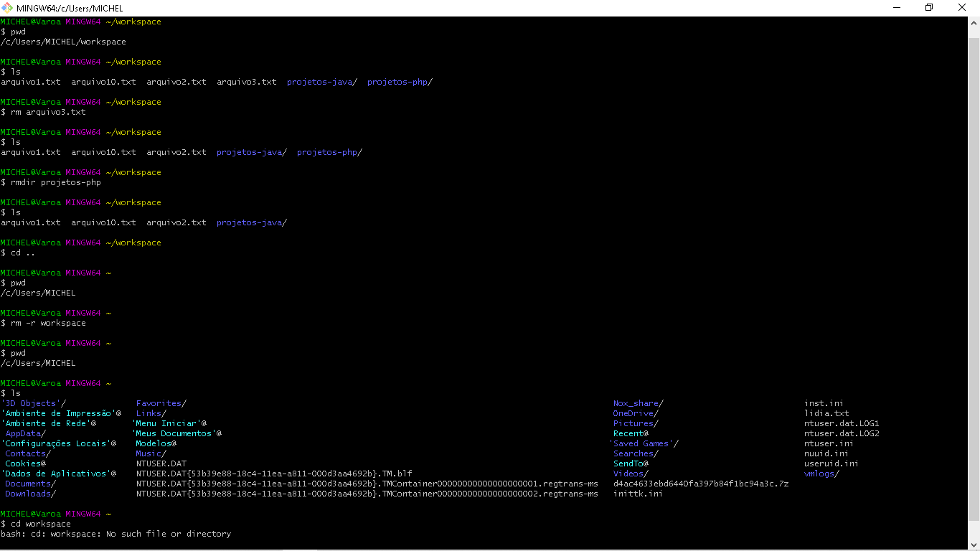Minimize the MINGW64 terminal window
Viewport: 980px width, 551px height.
[896, 8]
